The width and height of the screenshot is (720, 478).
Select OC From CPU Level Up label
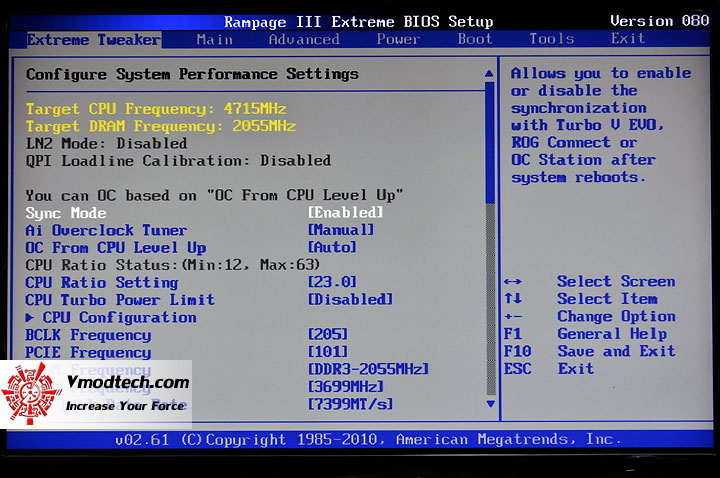(x=115, y=248)
